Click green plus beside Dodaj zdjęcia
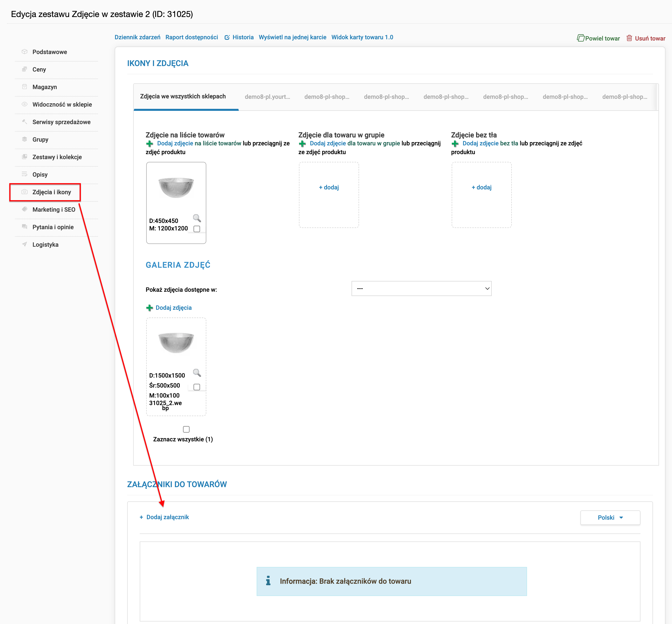Image resolution: width=672 pixels, height=624 pixels. click(150, 308)
